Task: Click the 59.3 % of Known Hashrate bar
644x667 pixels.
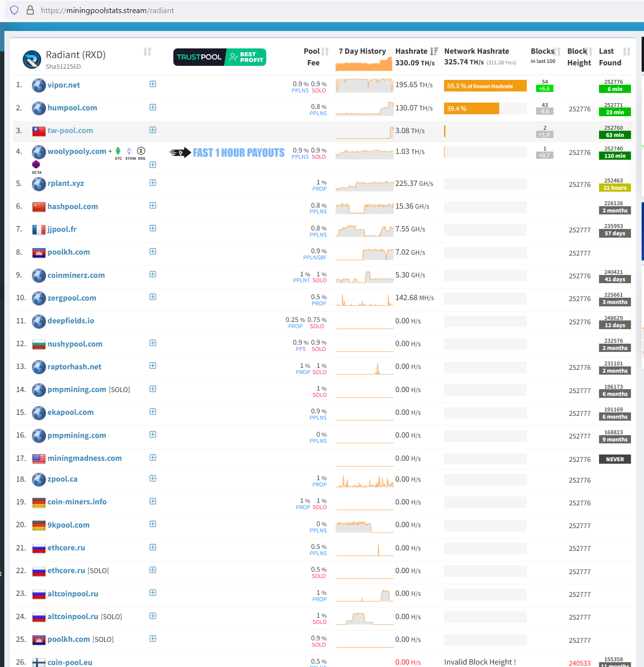Action: pos(485,86)
